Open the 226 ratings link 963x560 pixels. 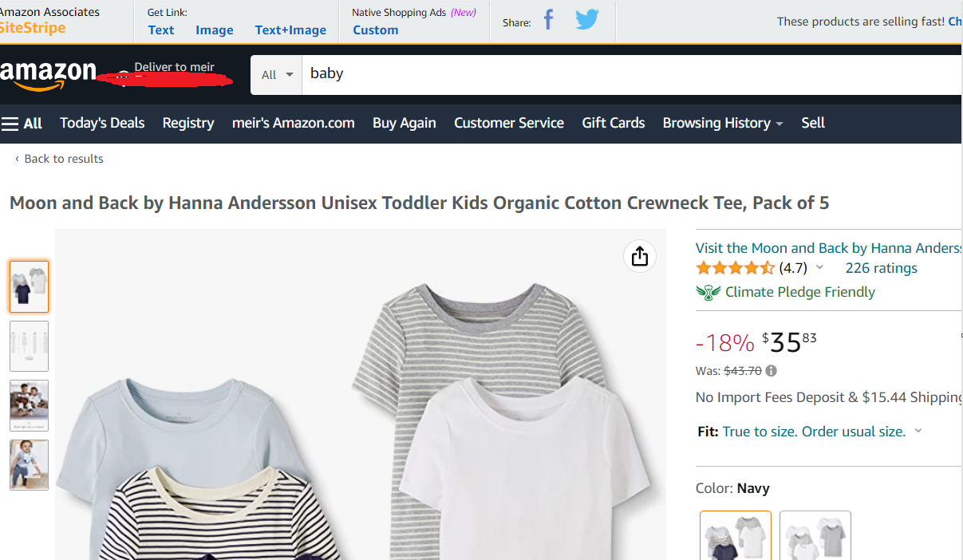tap(881, 268)
